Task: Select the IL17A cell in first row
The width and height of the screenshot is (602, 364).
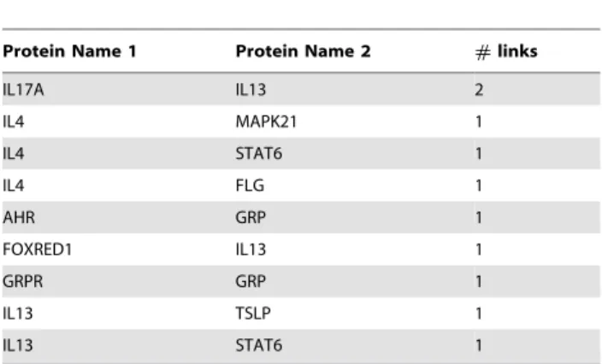Action: tap(23, 90)
